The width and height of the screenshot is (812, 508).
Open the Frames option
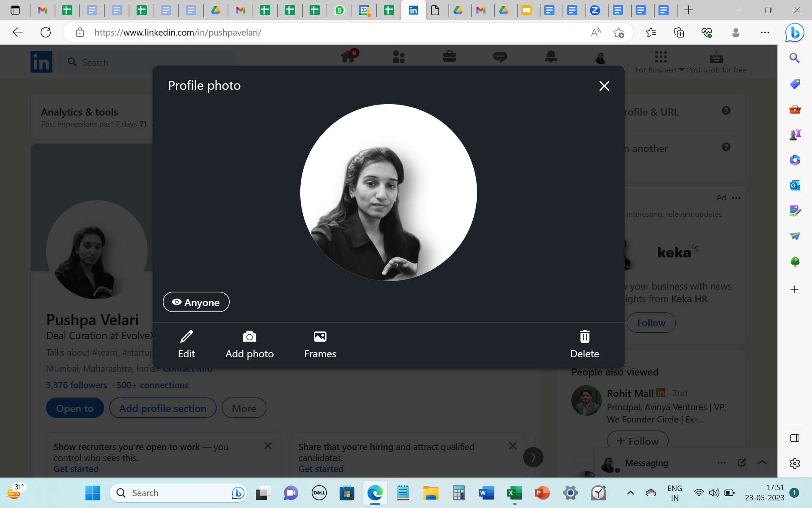(320, 345)
